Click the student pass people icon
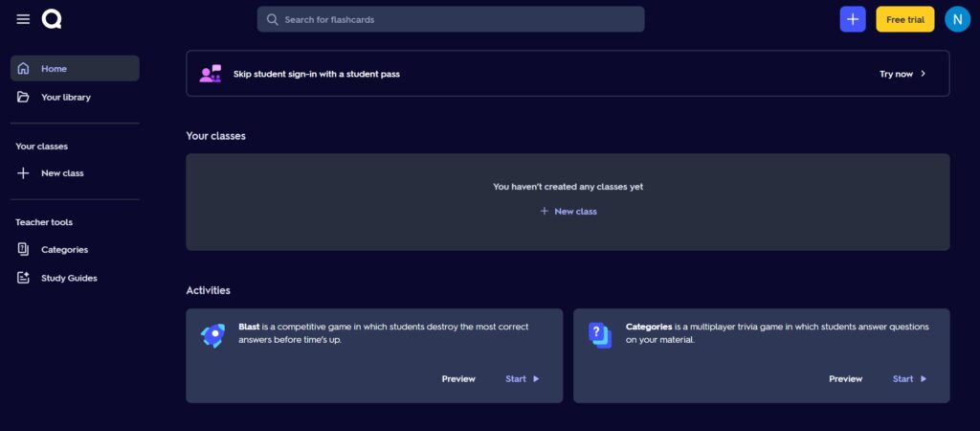 click(x=211, y=74)
